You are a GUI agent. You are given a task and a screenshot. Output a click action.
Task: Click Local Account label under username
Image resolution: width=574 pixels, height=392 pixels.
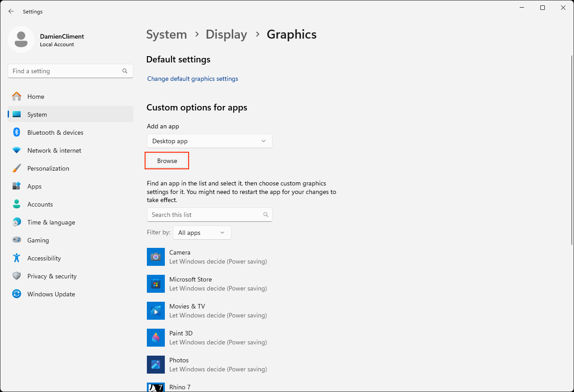click(x=57, y=44)
